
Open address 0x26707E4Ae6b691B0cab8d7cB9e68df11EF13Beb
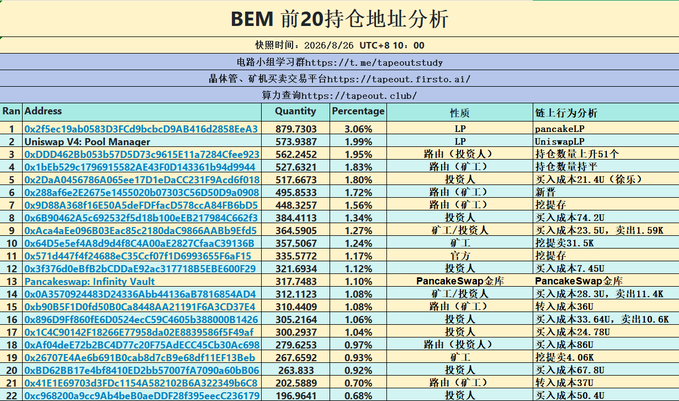click(140, 358)
